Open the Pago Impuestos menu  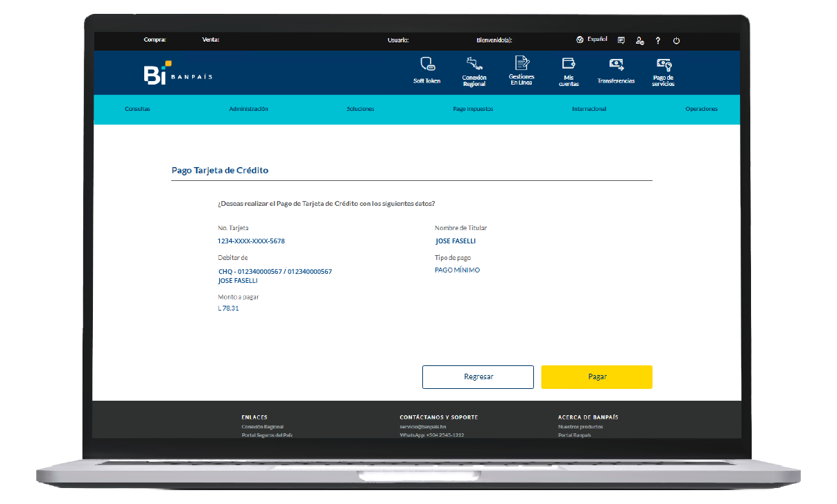(472, 109)
